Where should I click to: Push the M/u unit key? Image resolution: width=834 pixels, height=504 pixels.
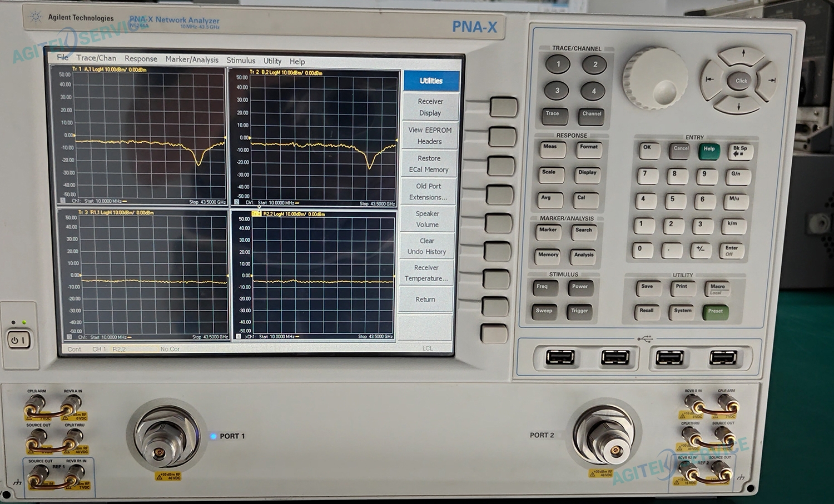point(737,201)
